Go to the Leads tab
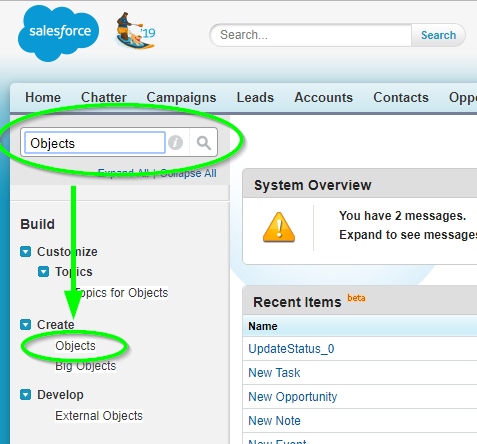The height and width of the screenshot is (444, 477). 255,98
